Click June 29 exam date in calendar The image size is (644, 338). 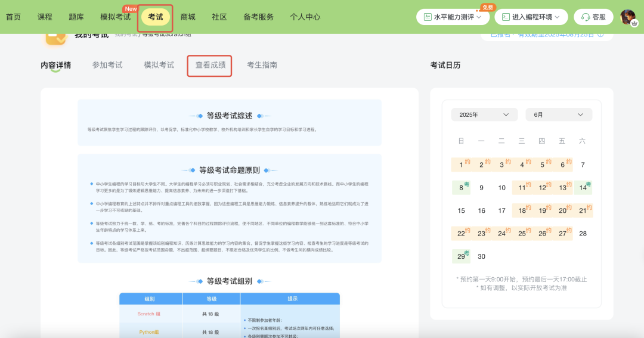pyautogui.click(x=461, y=256)
